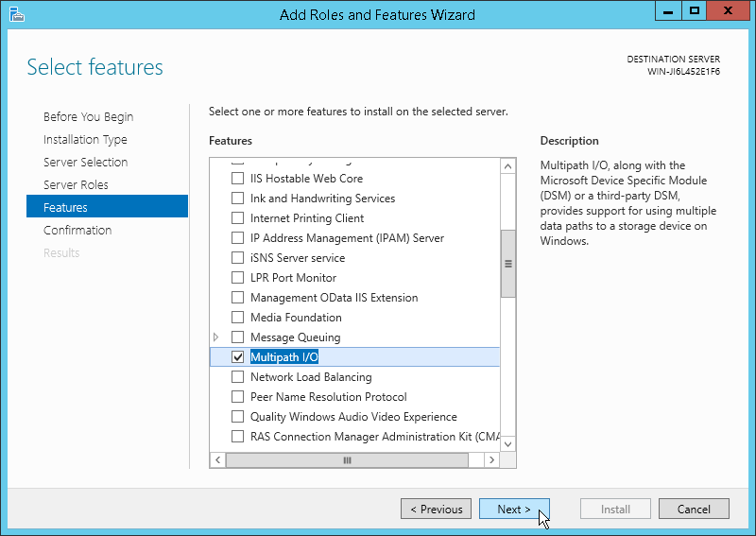Image resolution: width=756 pixels, height=536 pixels.
Task: Enable iSNS Server service checkbox
Action: pyautogui.click(x=238, y=258)
